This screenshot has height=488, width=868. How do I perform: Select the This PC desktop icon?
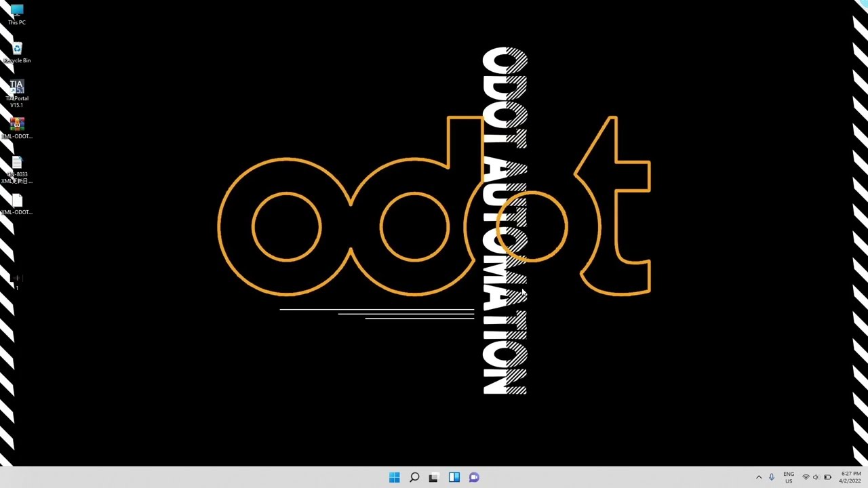[17, 14]
